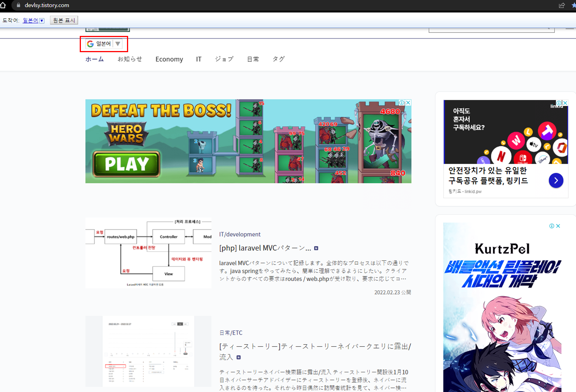Viewport: 576px width, 392px height.
Task: Click the ad info icon on the Hero Wars banner
Action: pyautogui.click(x=402, y=102)
